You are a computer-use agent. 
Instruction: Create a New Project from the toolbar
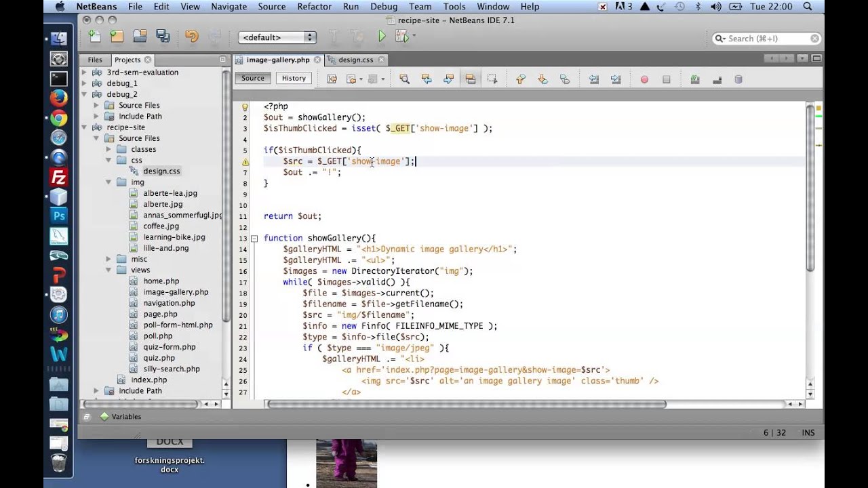[x=117, y=37]
